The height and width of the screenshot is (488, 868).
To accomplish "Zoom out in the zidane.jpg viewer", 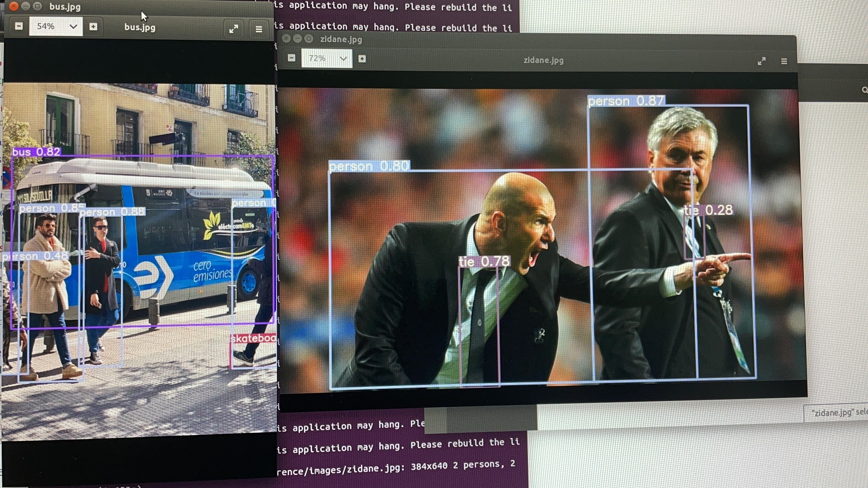I will pos(292,58).
